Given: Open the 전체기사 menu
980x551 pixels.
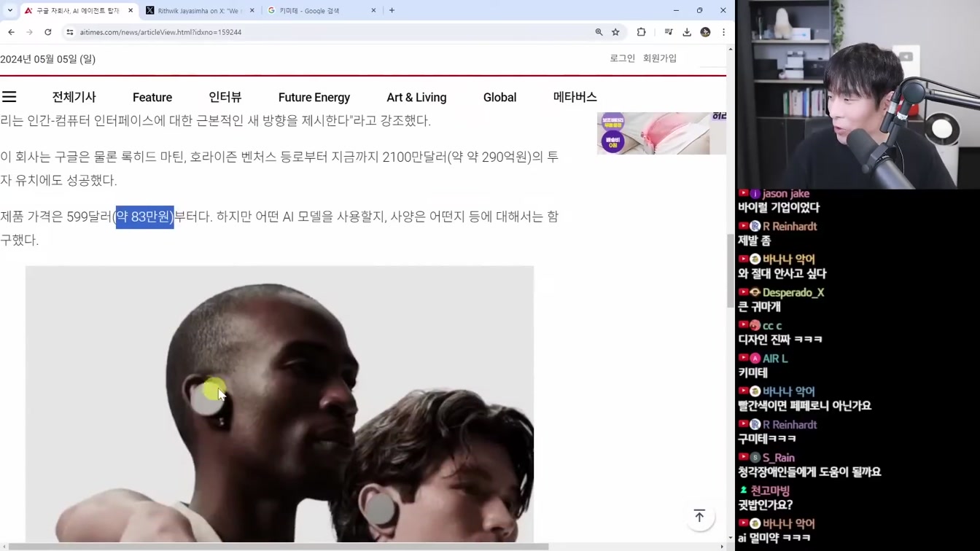Looking at the screenshot, I should [x=74, y=97].
